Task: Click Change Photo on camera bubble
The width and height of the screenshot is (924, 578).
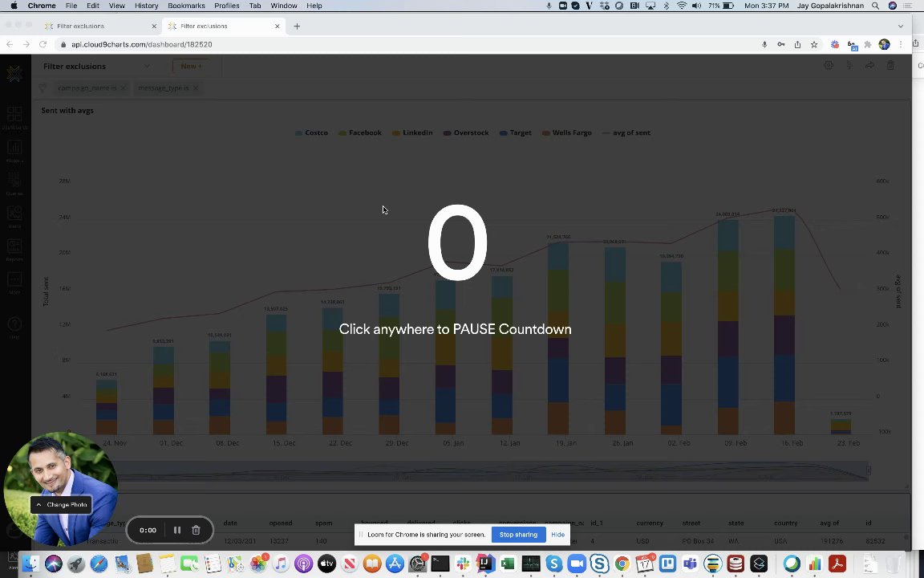Action: [61, 505]
